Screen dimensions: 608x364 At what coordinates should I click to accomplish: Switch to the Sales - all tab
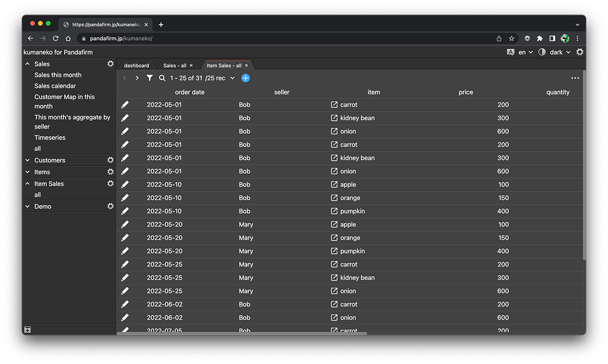pos(174,66)
